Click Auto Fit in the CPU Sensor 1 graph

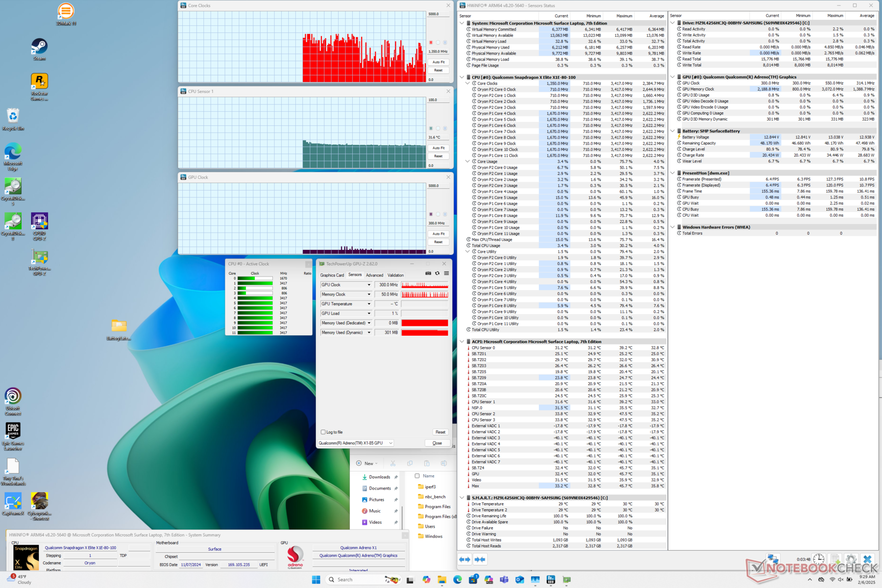[x=439, y=148]
